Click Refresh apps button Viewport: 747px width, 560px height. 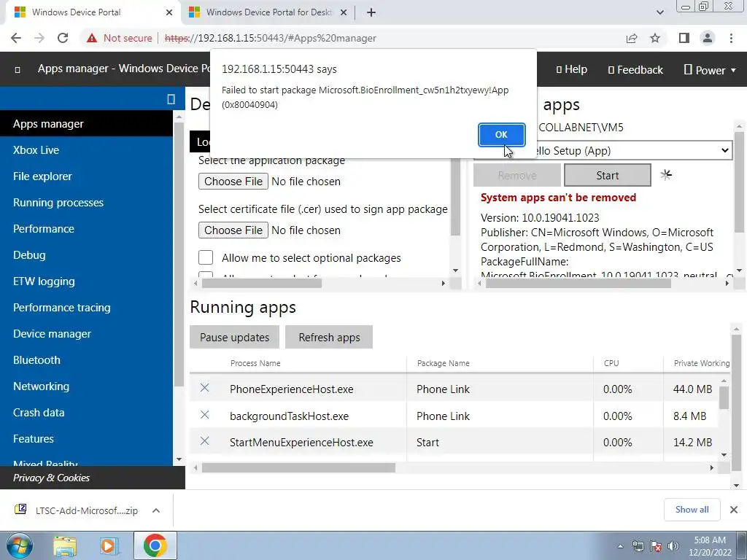click(x=329, y=337)
